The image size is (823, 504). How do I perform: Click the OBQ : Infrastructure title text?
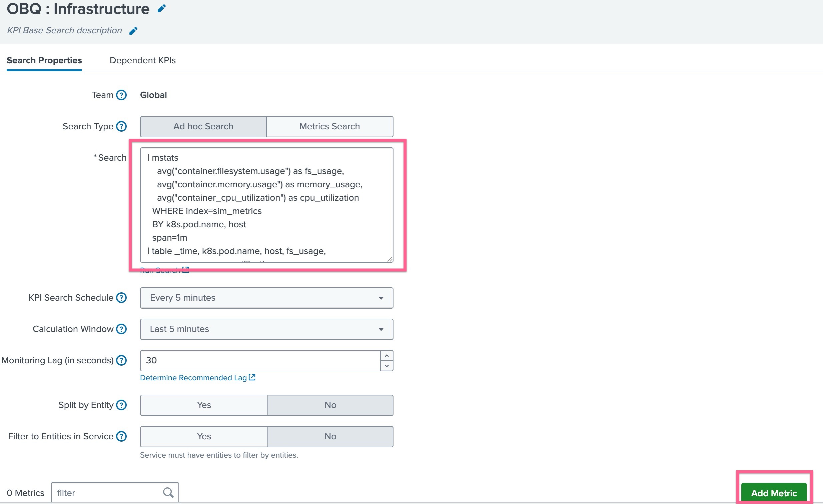tap(78, 9)
